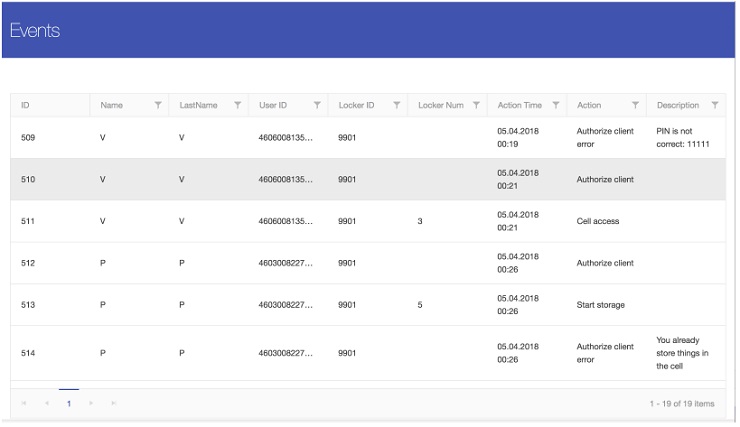
Task: Open the Action Time column filter icon
Action: point(555,105)
